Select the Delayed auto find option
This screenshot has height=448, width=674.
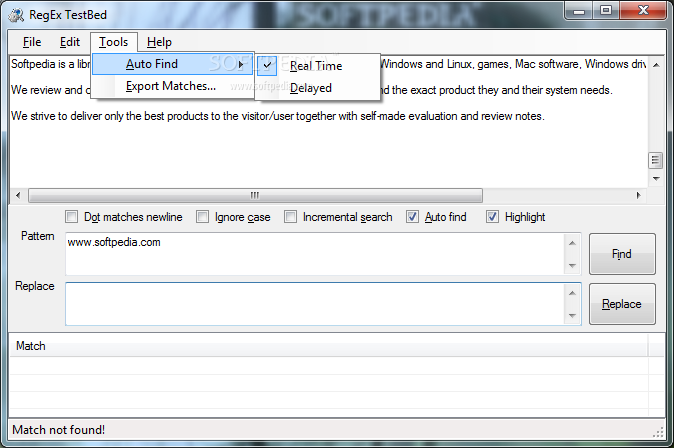317,88
